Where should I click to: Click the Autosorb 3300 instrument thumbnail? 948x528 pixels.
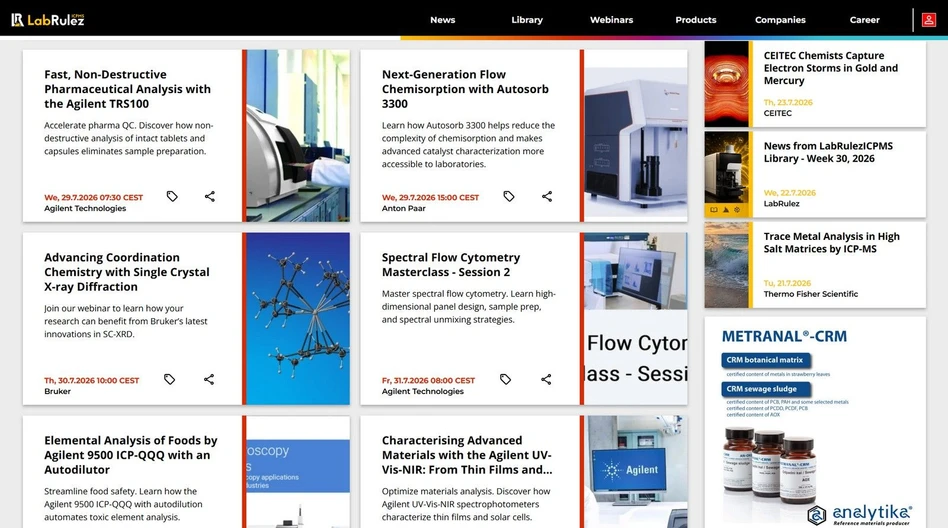pyautogui.click(x=636, y=135)
